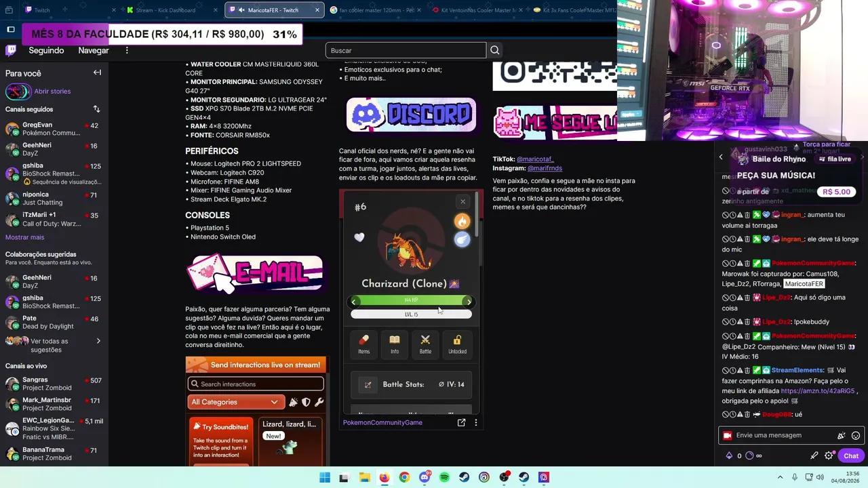Click the search magnifier button

(x=495, y=50)
